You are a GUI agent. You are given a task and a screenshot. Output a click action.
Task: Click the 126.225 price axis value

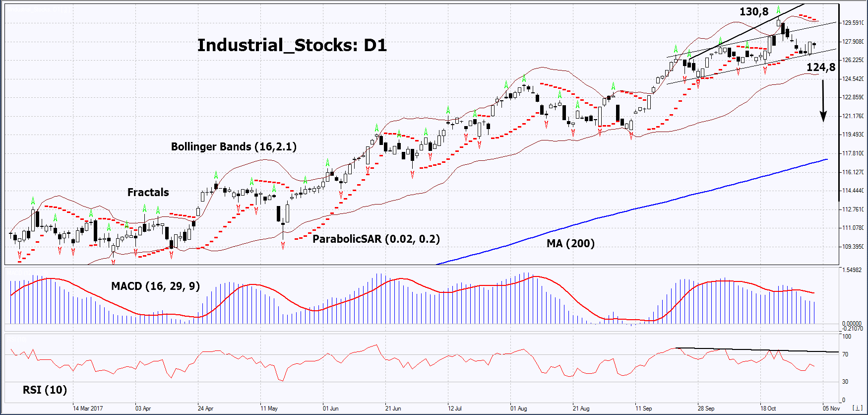tap(853, 60)
